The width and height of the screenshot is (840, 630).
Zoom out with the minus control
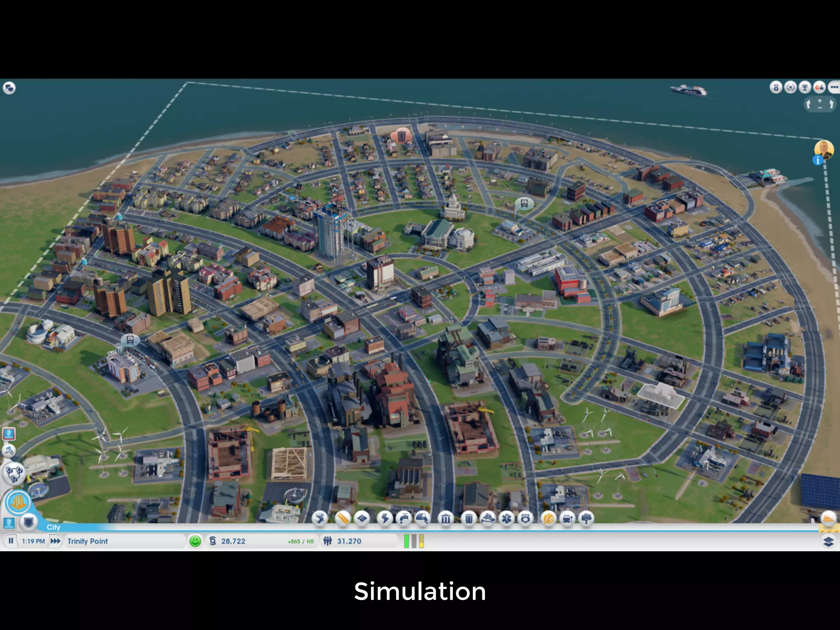(820, 108)
